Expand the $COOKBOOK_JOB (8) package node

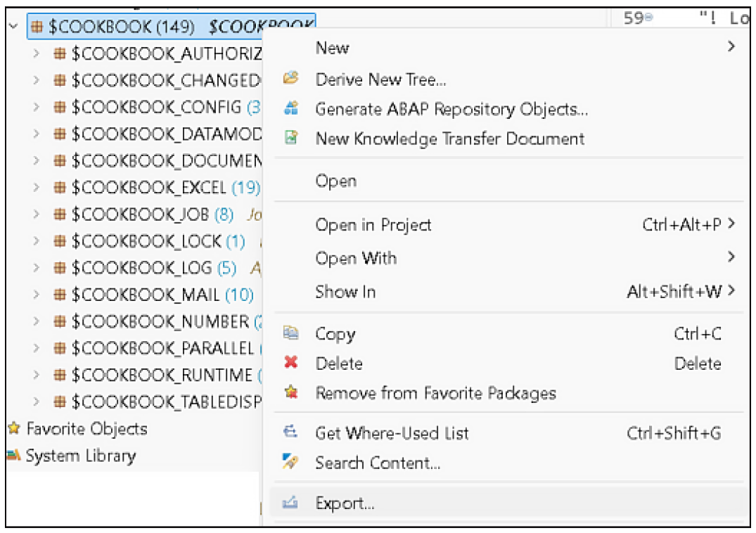[x=36, y=214]
